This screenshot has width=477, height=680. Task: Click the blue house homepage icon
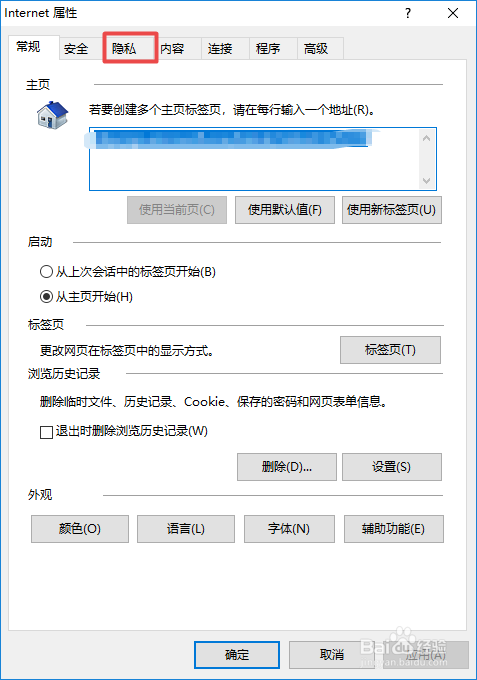(52, 114)
